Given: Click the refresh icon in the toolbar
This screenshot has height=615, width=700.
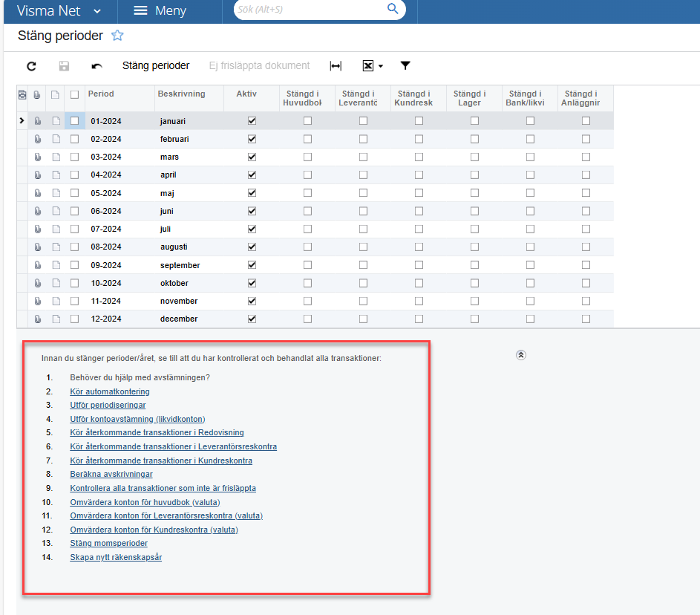Looking at the screenshot, I should (x=31, y=66).
